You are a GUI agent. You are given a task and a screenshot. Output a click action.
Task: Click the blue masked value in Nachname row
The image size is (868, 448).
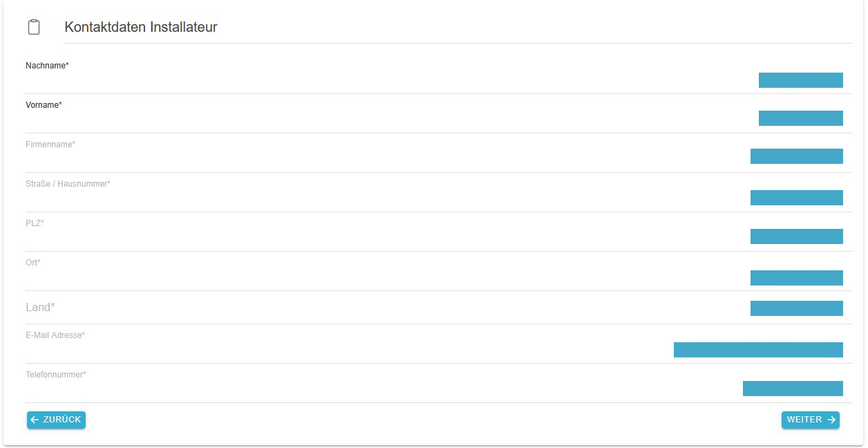[x=800, y=80]
